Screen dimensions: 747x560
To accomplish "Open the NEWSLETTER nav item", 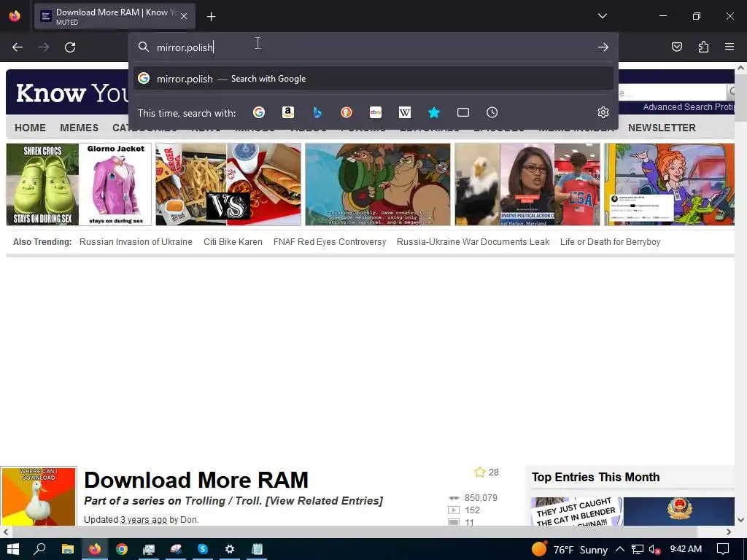I will click(662, 128).
